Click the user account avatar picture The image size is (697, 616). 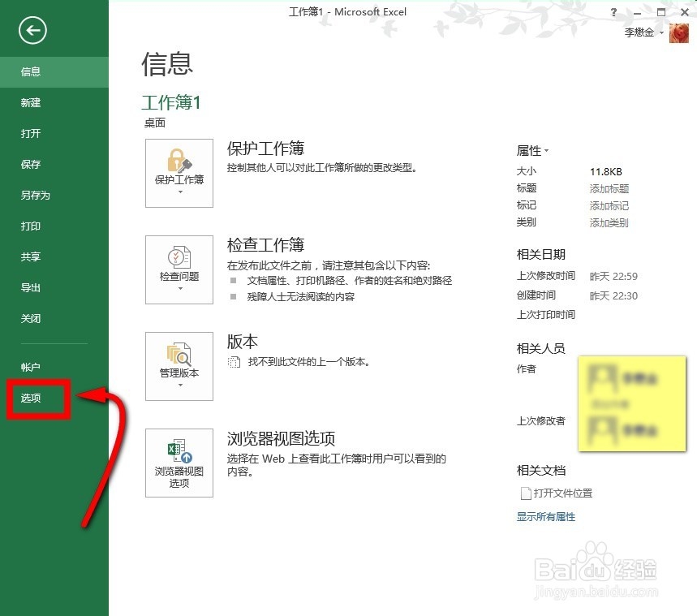click(x=679, y=33)
